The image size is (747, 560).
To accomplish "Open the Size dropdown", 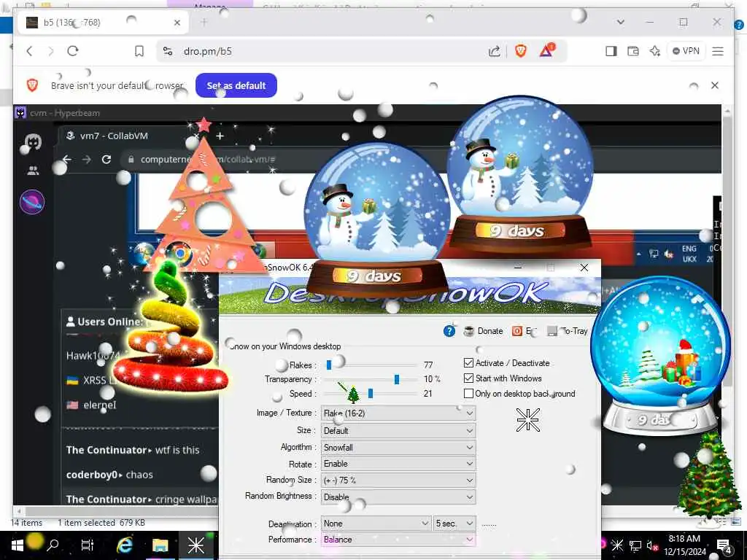I will click(398, 430).
